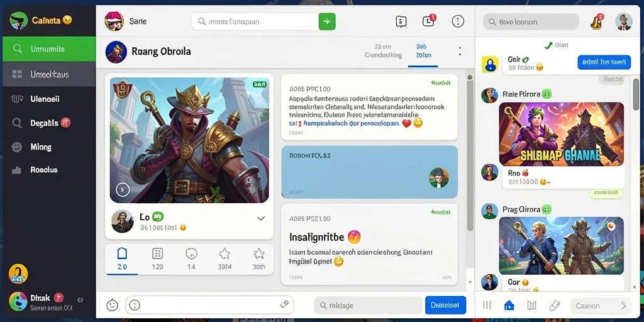Click the blue highlighted post card
The height and width of the screenshot is (322, 644).
tap(369, 172)
